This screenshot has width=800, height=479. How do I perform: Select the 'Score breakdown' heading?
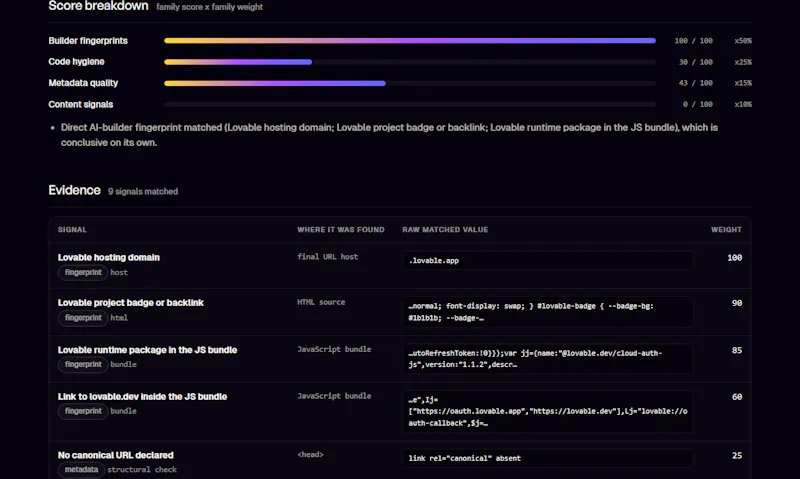tap(98, 6)
